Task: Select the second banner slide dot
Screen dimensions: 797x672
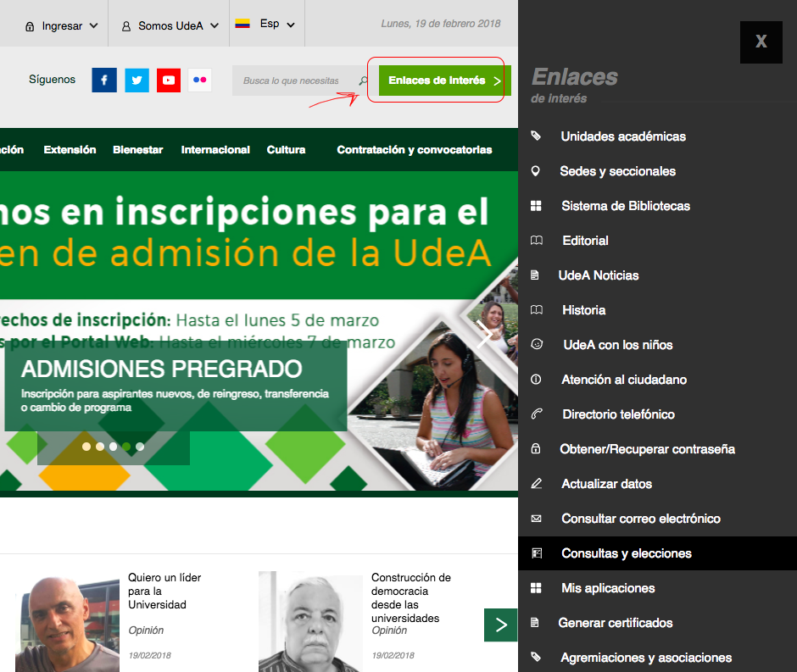Action: [100, 447]
